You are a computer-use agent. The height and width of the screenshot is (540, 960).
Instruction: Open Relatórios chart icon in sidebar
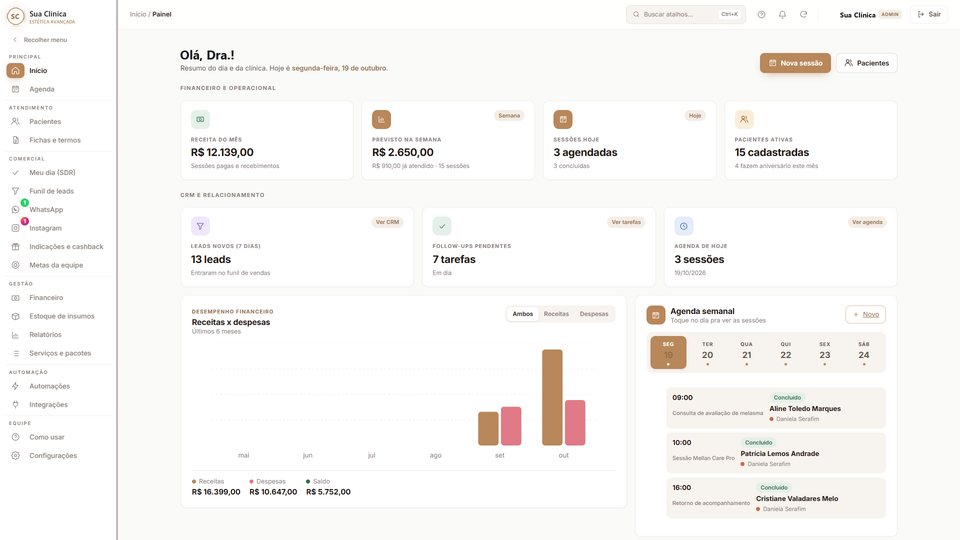pyautogui.click(x=15, y=334)
